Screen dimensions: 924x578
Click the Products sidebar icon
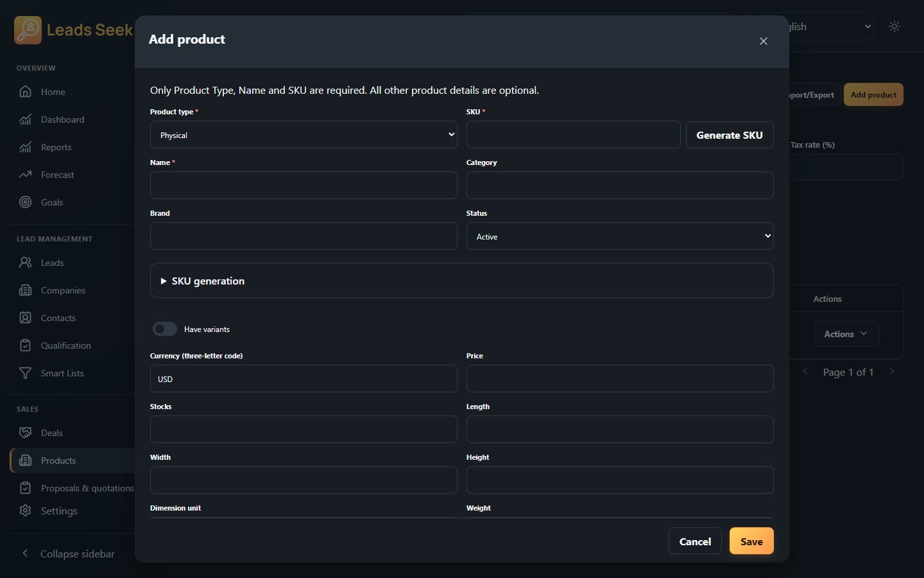(25, 460)
